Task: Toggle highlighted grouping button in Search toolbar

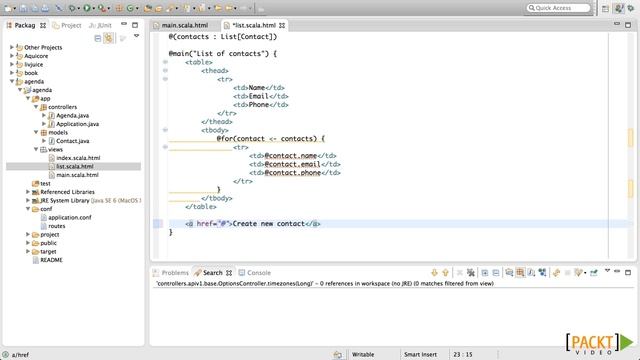Action: tap(520, 272)
